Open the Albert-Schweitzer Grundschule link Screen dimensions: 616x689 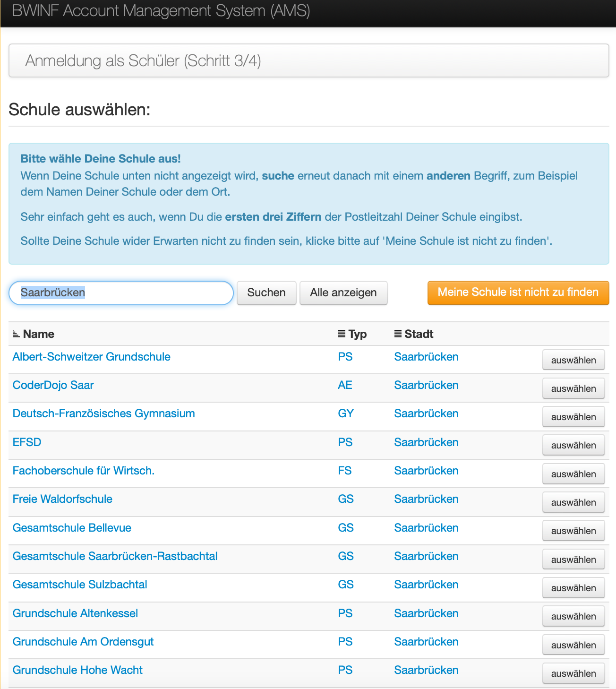click(91, 357)
